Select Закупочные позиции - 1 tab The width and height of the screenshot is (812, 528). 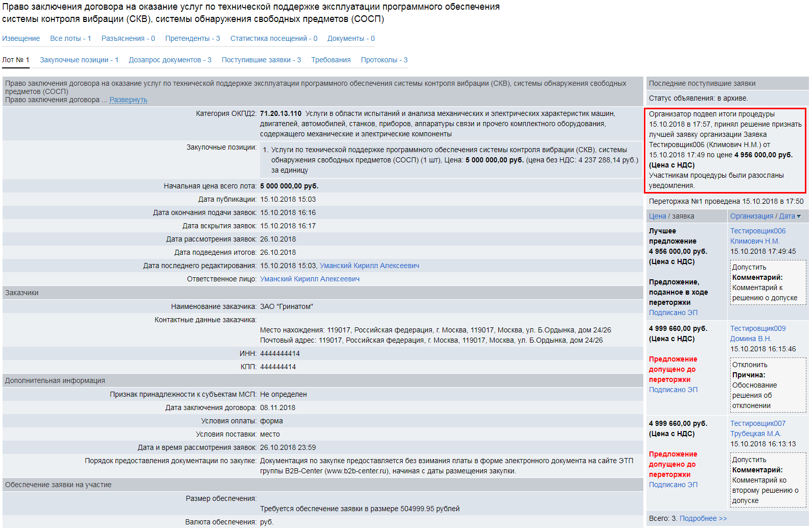pos(79,60)
